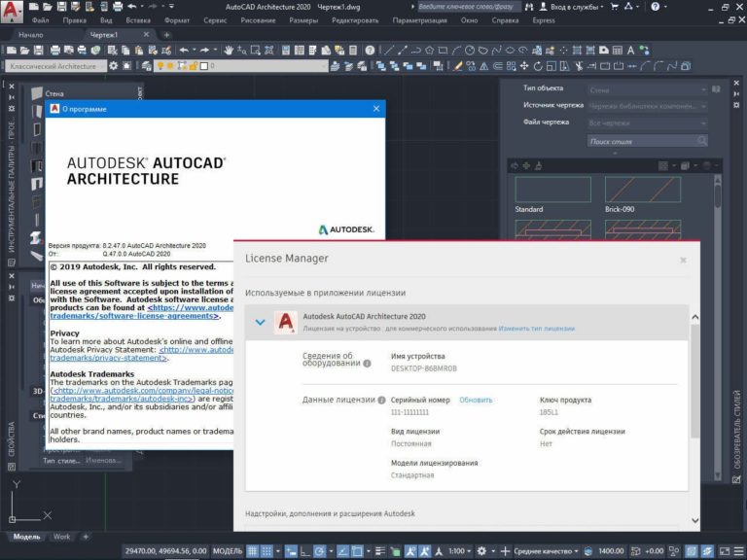
Task: Open the Express menu
Action: click(544, 20)
